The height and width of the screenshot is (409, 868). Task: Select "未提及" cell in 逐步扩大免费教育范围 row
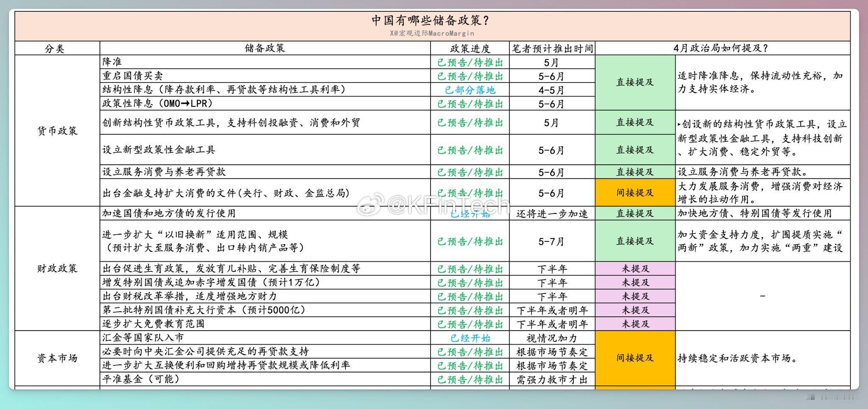635,324
